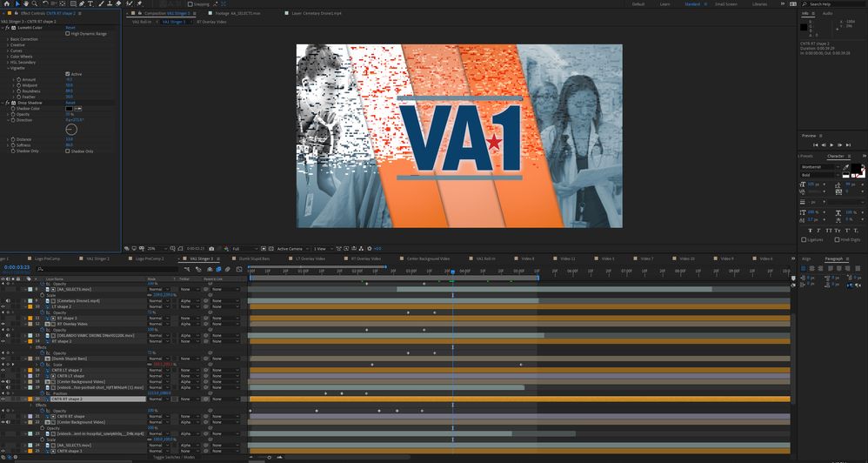Expand the Curves section

coord(8,51)
